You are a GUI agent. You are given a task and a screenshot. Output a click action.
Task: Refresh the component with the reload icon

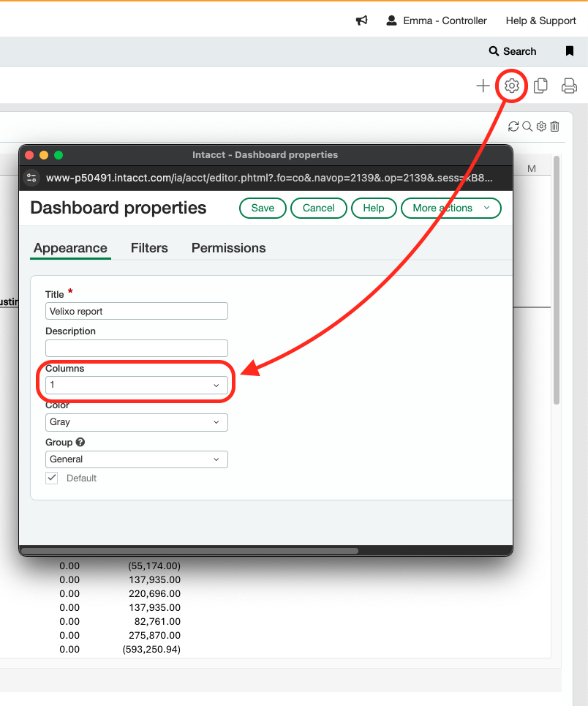[x=513, y=127]
